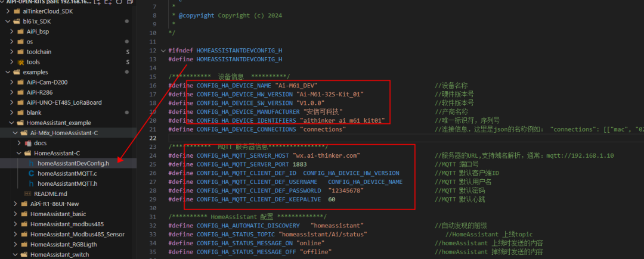Fold the #ifndef block at line 12

(x=163, y=51)
